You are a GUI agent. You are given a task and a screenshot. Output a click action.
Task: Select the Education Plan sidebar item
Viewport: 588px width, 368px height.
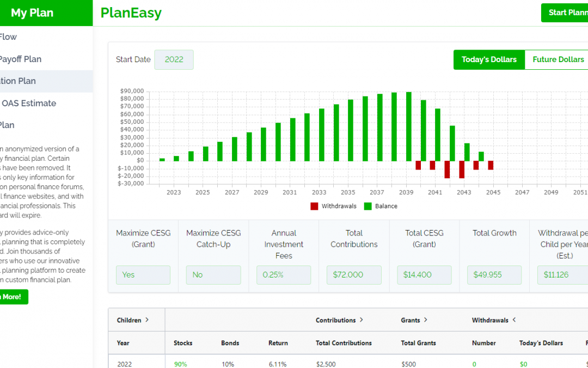coord(46,81)
